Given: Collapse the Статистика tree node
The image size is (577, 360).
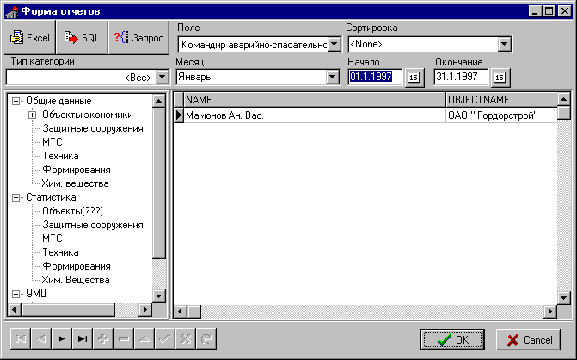Looking at the screenshot, I should point(16,198).
